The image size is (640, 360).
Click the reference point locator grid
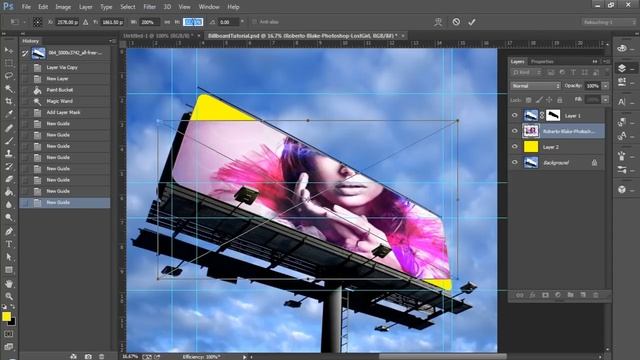coord(37,22)
